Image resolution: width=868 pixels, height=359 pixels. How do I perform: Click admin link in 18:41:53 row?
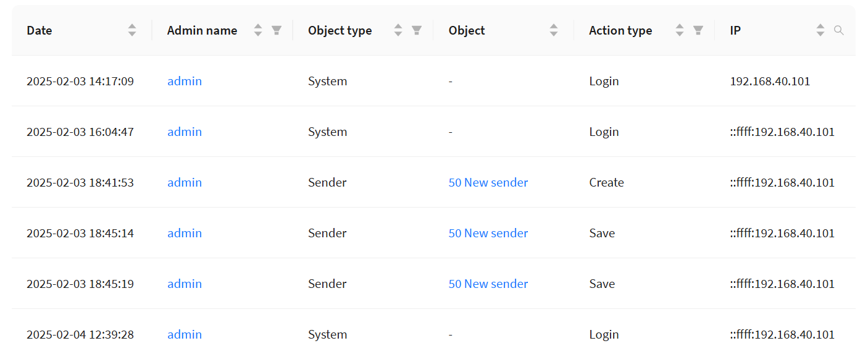click(185, 182)
